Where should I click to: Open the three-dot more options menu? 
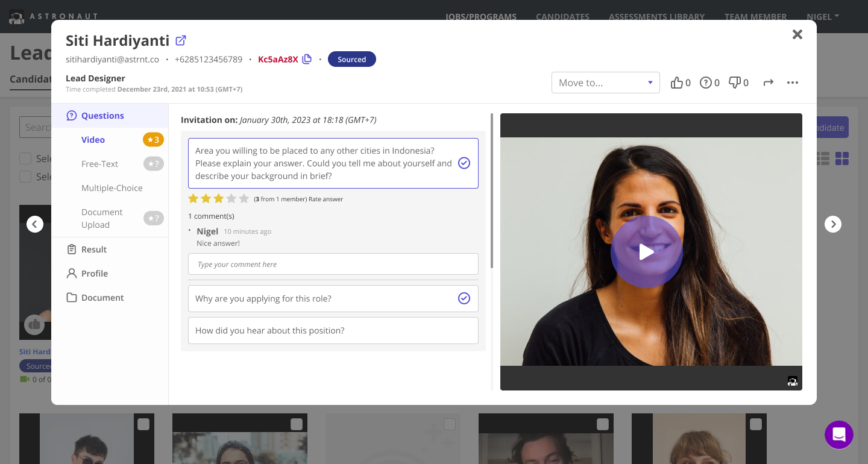click(793, 83)
